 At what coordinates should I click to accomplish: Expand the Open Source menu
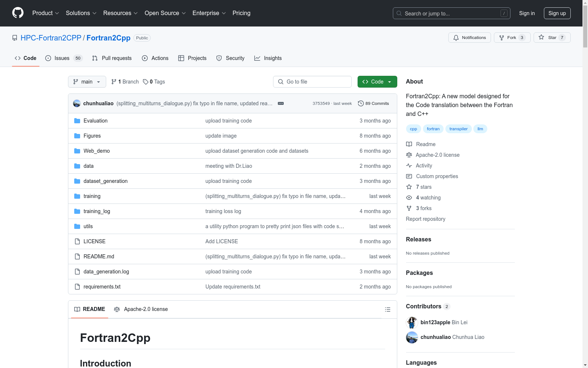pos(165,13)
